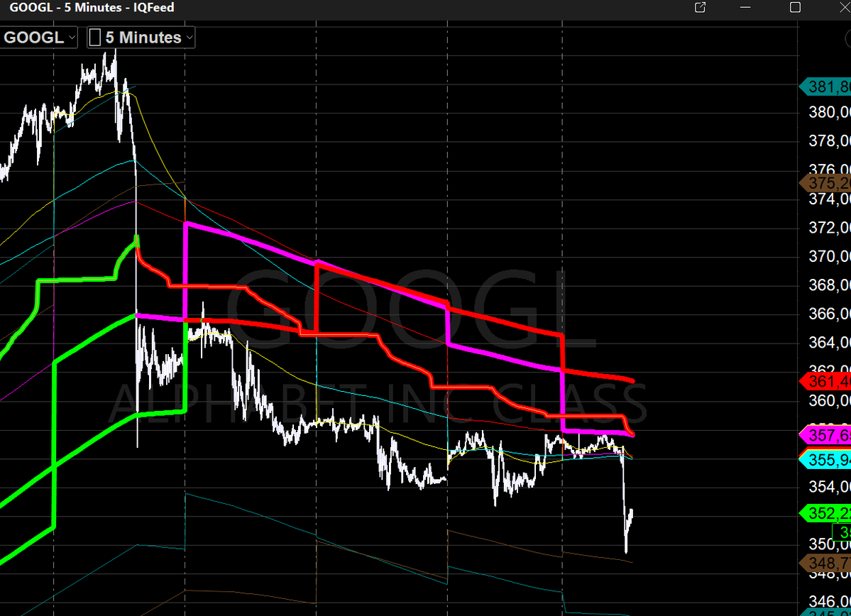Screen dimensions: 851x616
Task: Click the 370,0 axis value
Action: pos(829,256)
